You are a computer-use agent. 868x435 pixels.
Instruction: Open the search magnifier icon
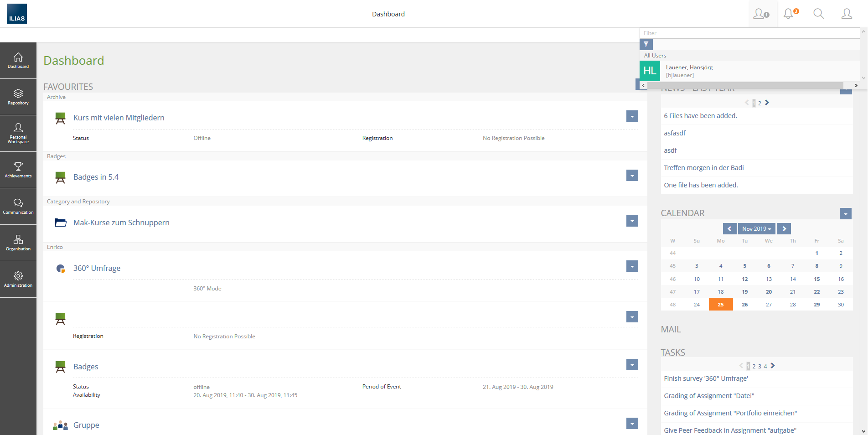818,14
